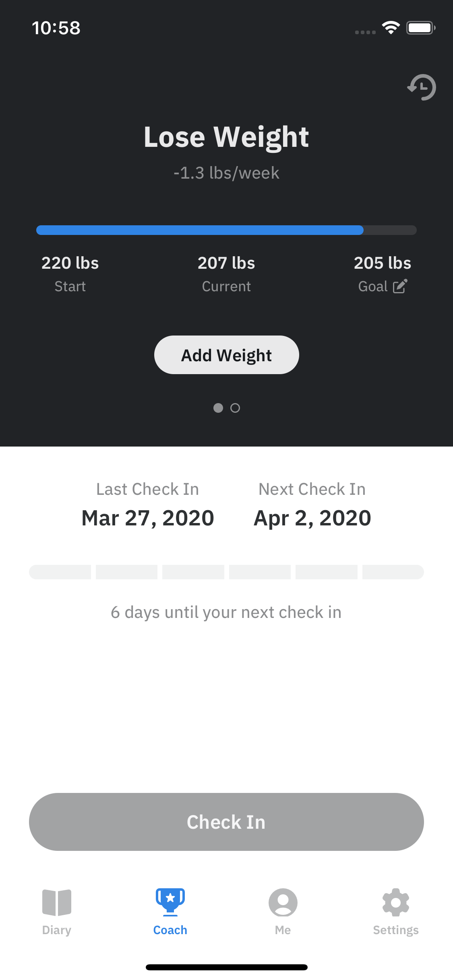Tap the Apr 2, 2020 date
The width and height of the screenshot is (453, 980).
click(x=312, y=518)
